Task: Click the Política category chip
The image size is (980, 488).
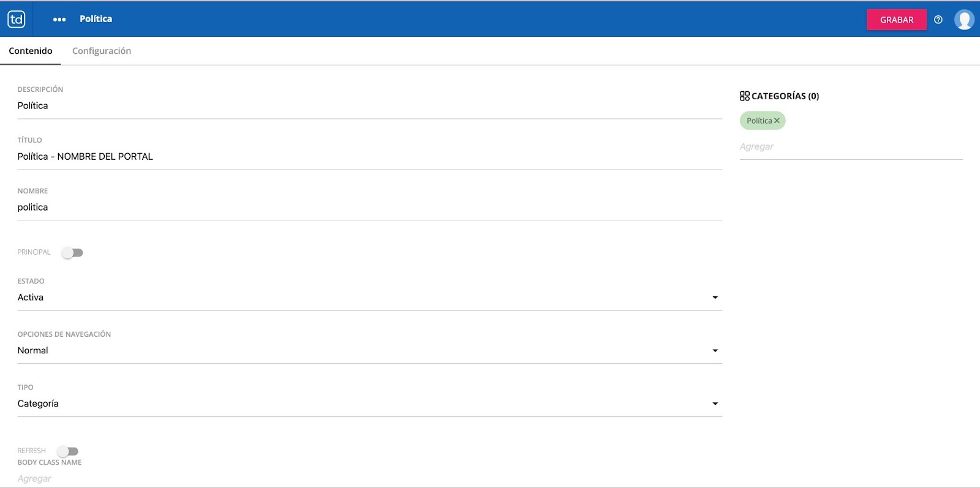Action: point(759,121)
